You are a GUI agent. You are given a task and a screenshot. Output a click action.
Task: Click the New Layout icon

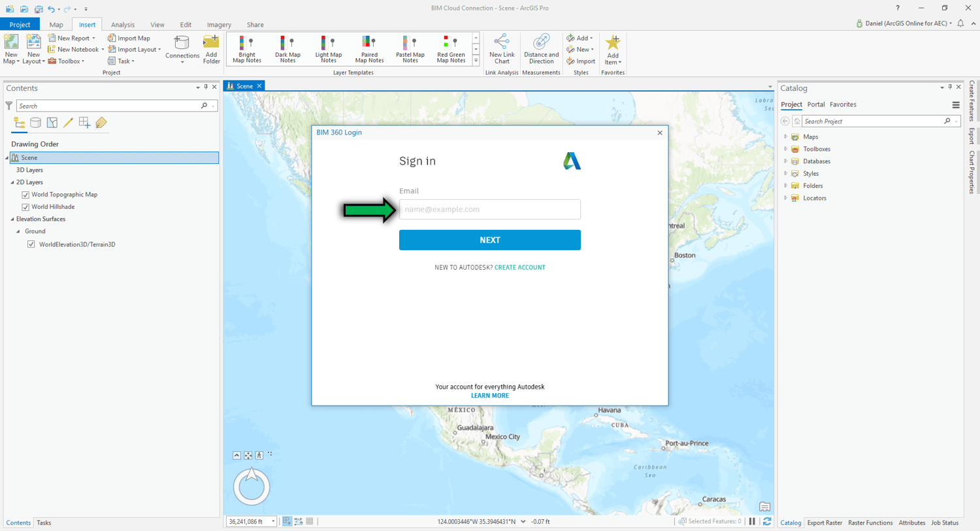point(33,42)
